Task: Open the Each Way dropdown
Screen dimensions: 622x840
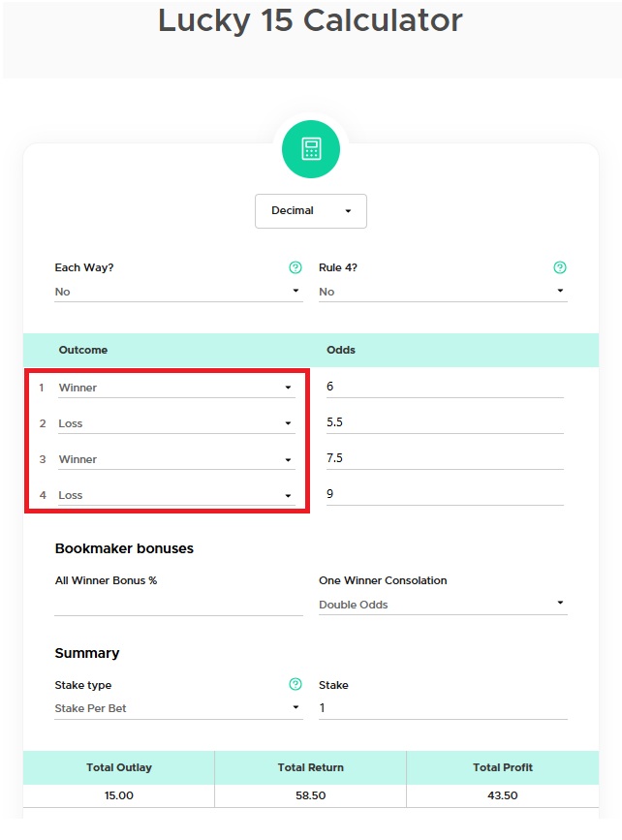Action: pos(178,292)
